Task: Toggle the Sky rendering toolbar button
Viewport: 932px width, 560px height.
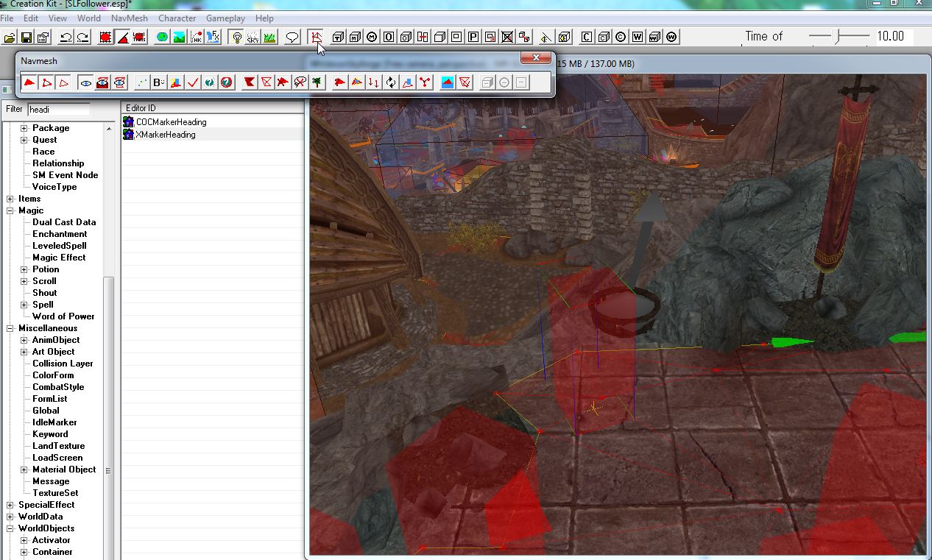Action: 253,37
